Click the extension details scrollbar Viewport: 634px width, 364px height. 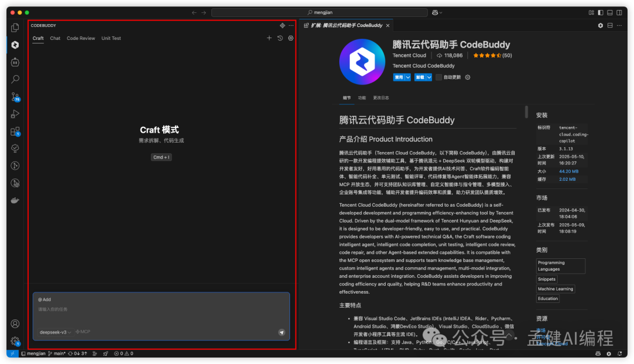tap(527, 112)
